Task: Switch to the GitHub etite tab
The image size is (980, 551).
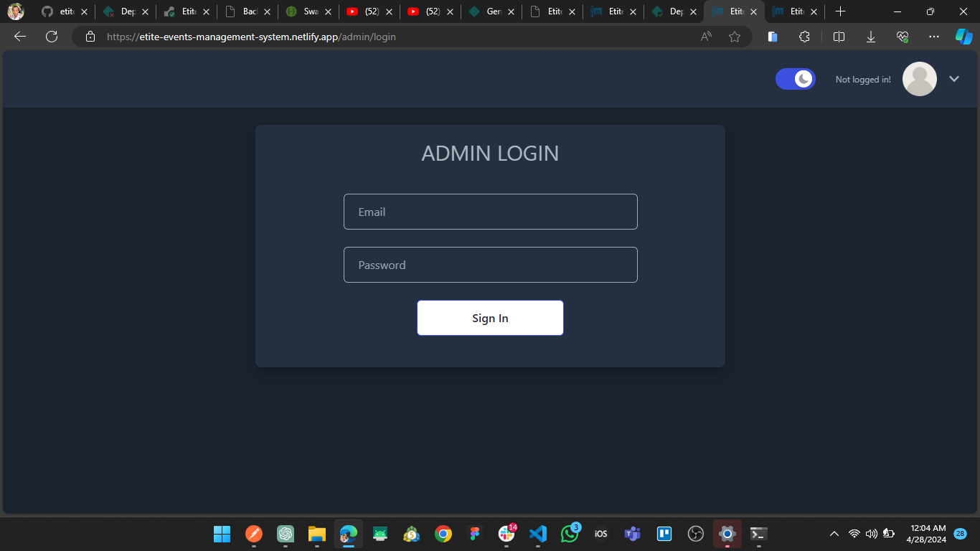Action: pos(61,11)
